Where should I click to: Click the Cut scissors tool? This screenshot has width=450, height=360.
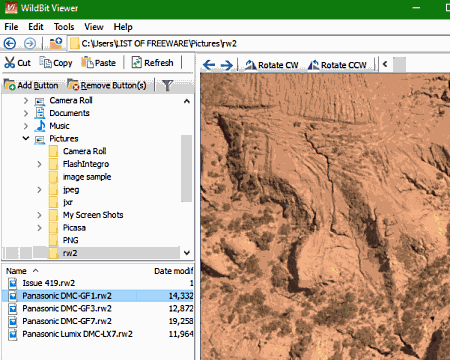pos(17,63)
